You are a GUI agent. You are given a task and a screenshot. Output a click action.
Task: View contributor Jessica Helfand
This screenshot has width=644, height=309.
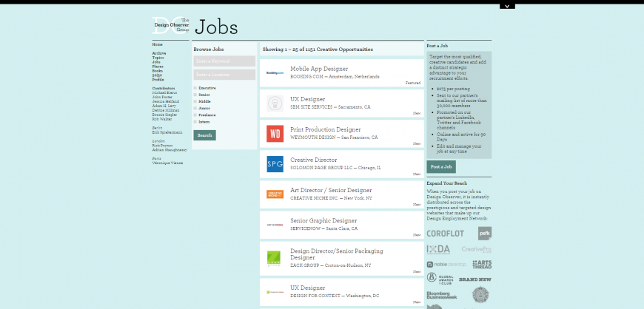click(166, 101)
